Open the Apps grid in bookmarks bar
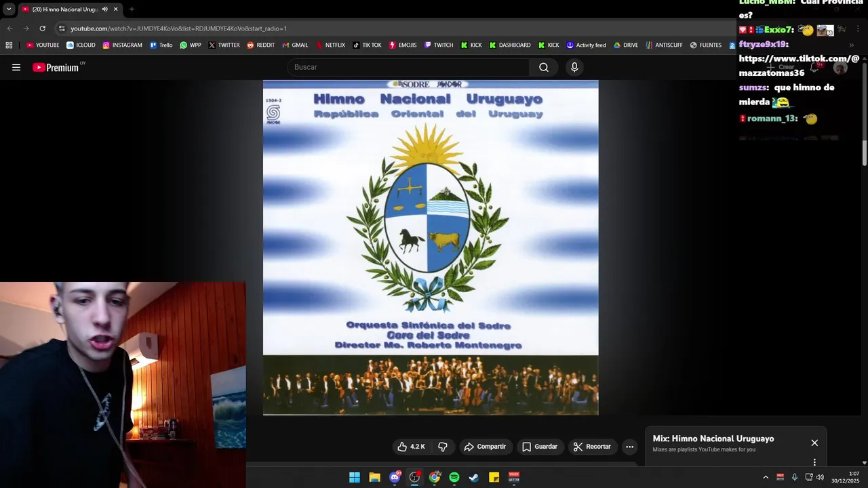Viewport: 868px width, 488px height. [x=9, y=45]
